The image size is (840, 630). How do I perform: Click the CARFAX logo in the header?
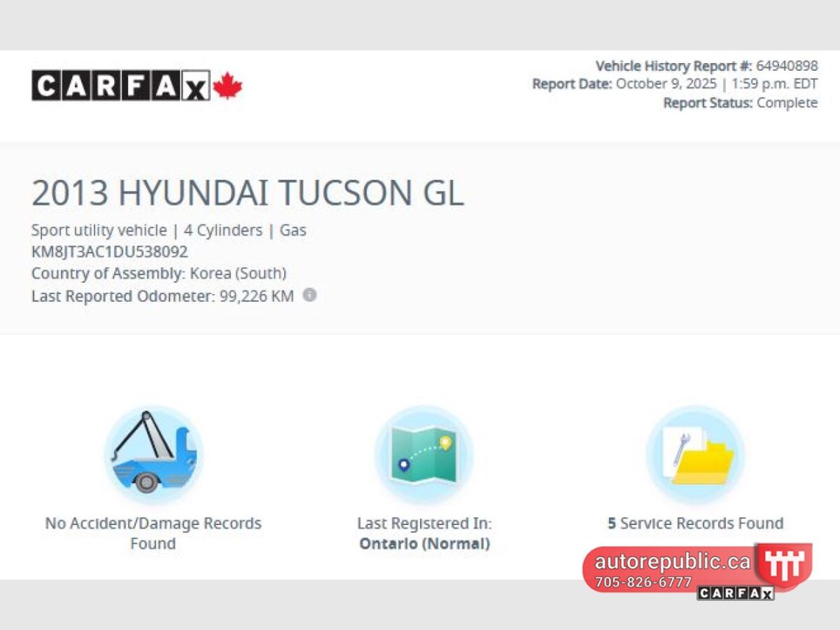(121, 85)
